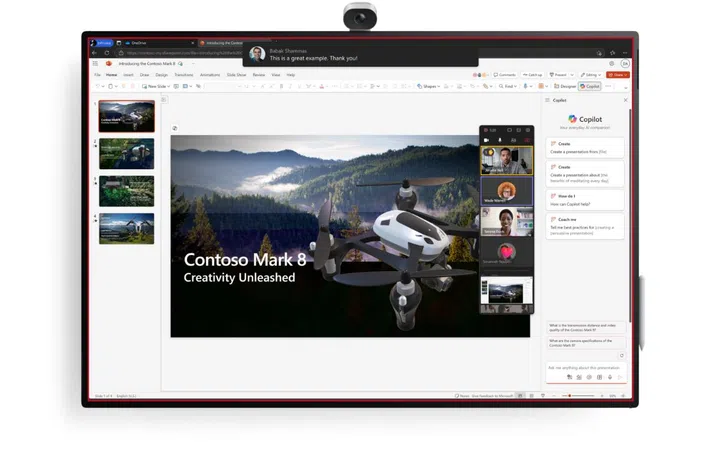Open prompt guide icon in Copilot box
This screenshot has width=720, height=456.
pos(600,377)
